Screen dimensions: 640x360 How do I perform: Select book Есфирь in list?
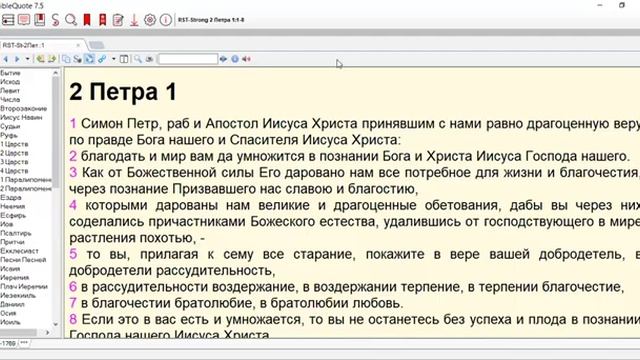[x=13, y=216]
